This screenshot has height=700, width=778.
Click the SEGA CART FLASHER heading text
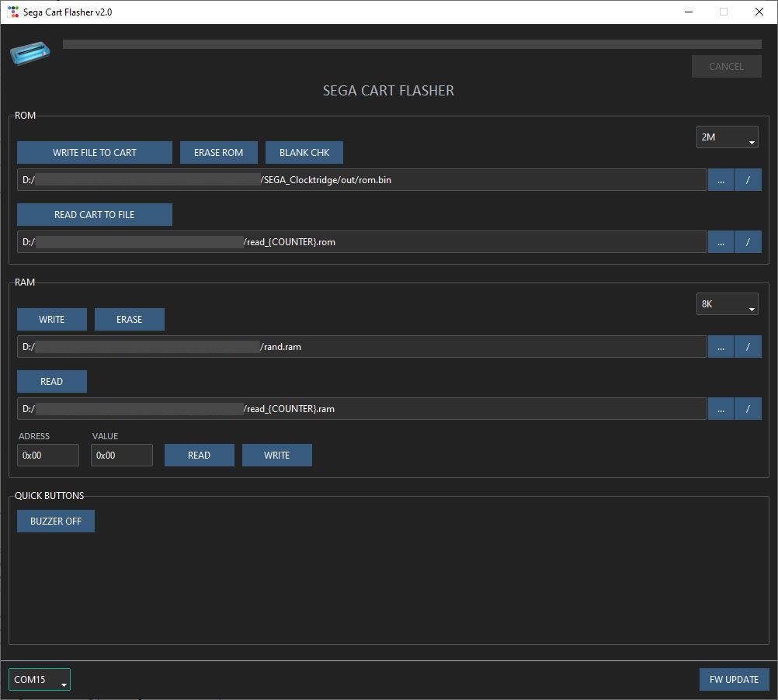click(388, 90)
